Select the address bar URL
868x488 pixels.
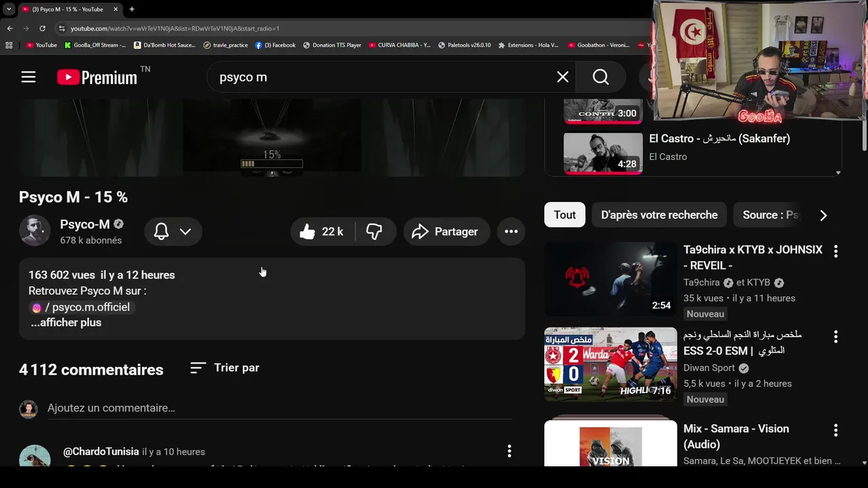point(175,28)
